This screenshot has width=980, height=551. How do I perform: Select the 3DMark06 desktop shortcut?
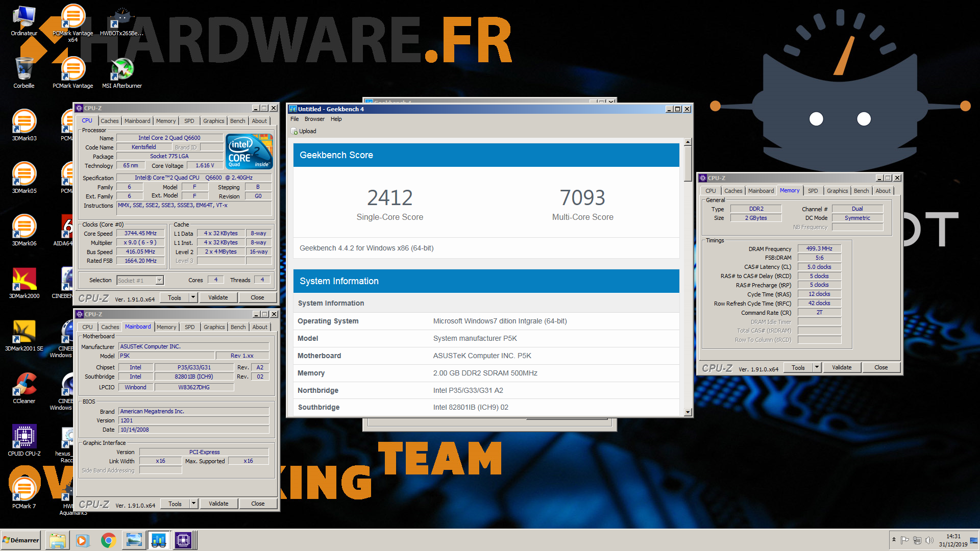24,230
